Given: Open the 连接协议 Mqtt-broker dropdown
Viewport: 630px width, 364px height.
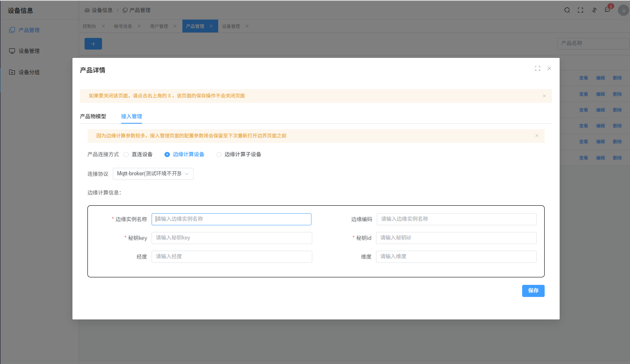Looking at the screenshot, I should [153, 174].
